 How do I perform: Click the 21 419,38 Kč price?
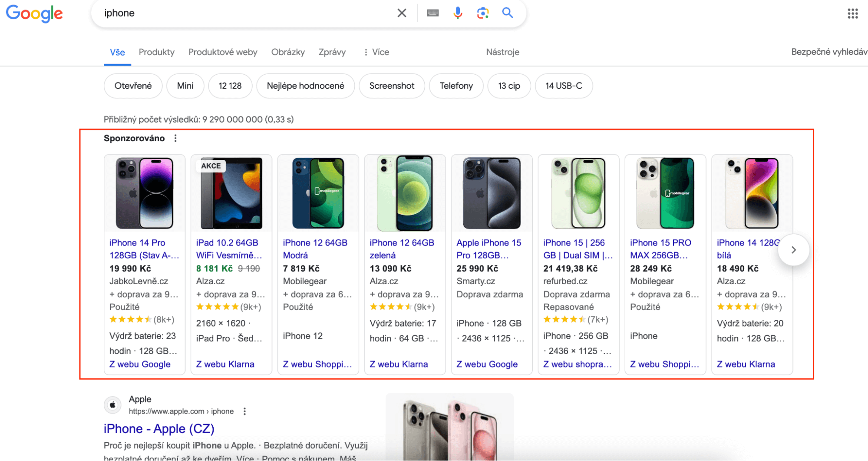pyautogui.click(x=571, y=269)
